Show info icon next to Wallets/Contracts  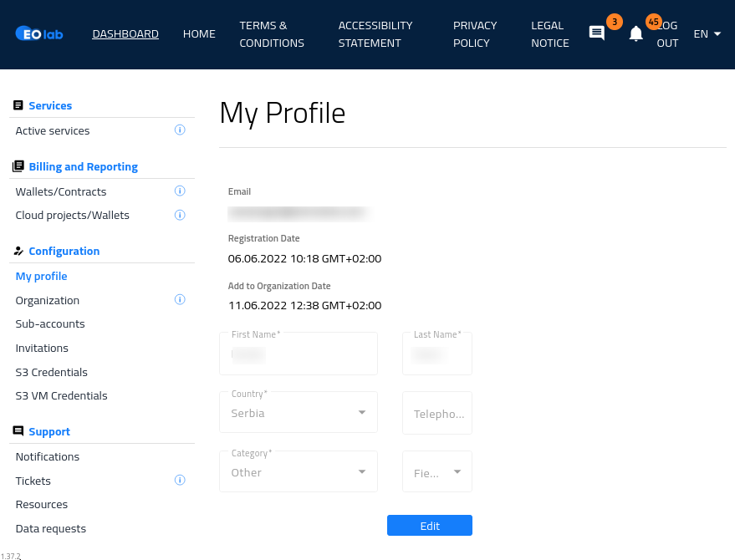coord(180,191)
